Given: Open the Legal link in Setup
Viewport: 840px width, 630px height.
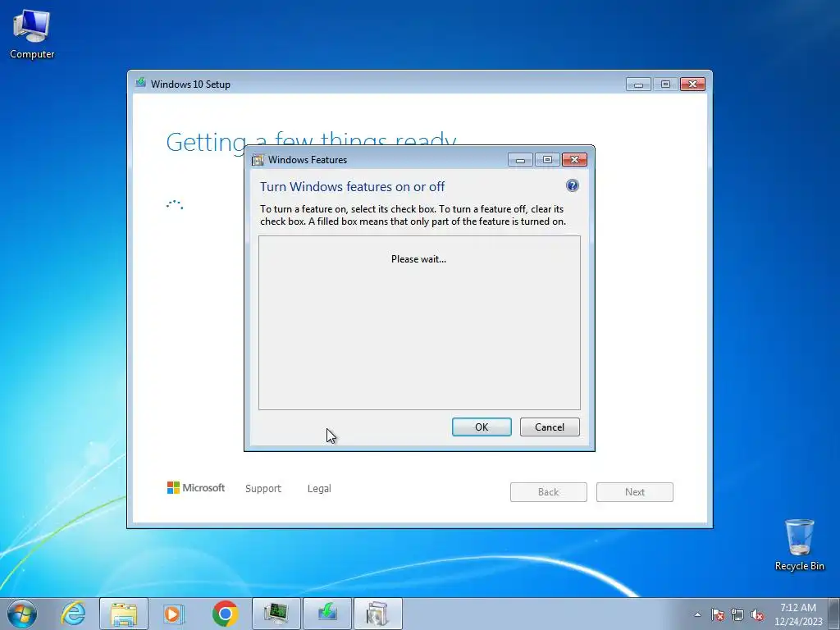Looking at the screenshot, I should tap(319, 489).
